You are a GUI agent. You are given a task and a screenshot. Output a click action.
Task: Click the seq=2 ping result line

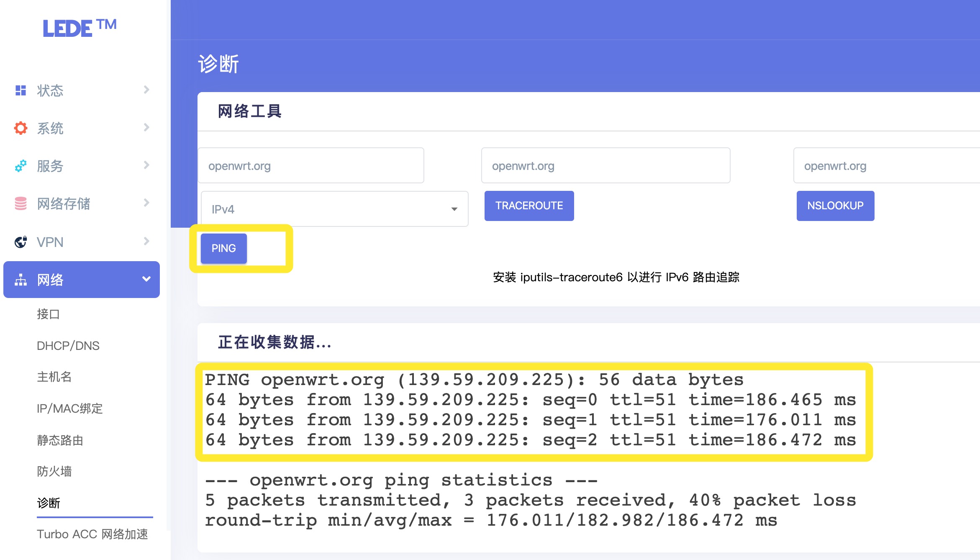pos(531,440)
